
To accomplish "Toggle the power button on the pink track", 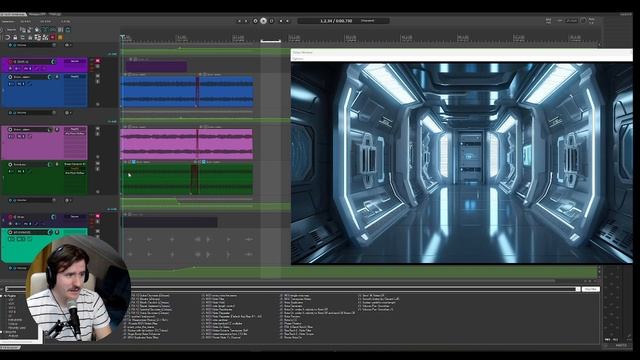I will 10,129.
